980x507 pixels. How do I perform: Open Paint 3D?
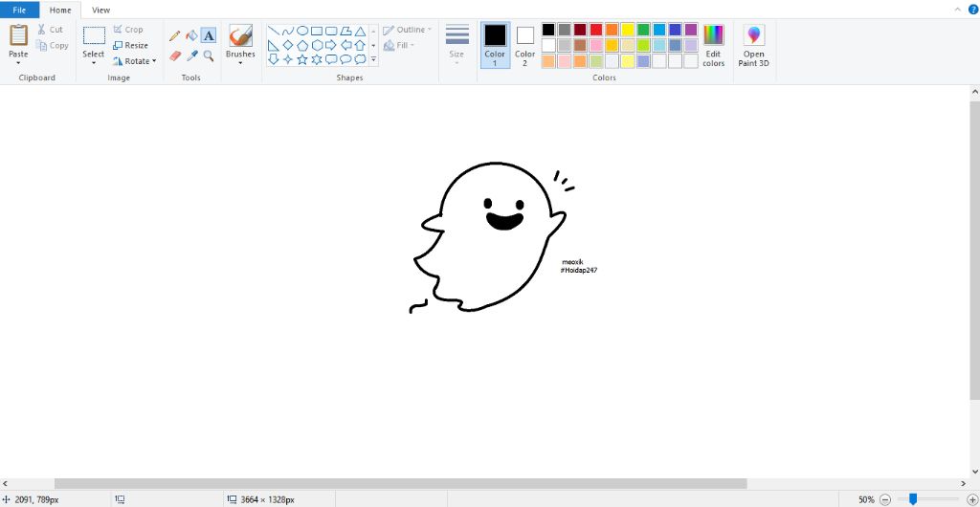754,45
